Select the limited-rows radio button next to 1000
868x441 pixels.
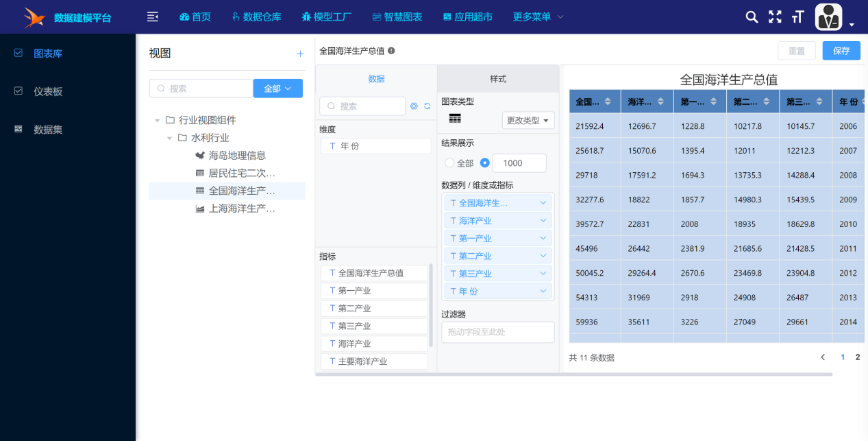tap(485, 163)
